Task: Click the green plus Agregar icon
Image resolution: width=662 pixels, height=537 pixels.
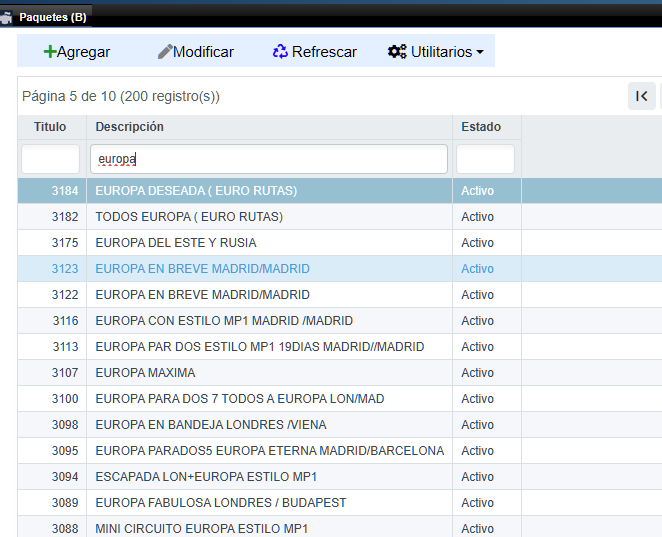Action: 49,52
